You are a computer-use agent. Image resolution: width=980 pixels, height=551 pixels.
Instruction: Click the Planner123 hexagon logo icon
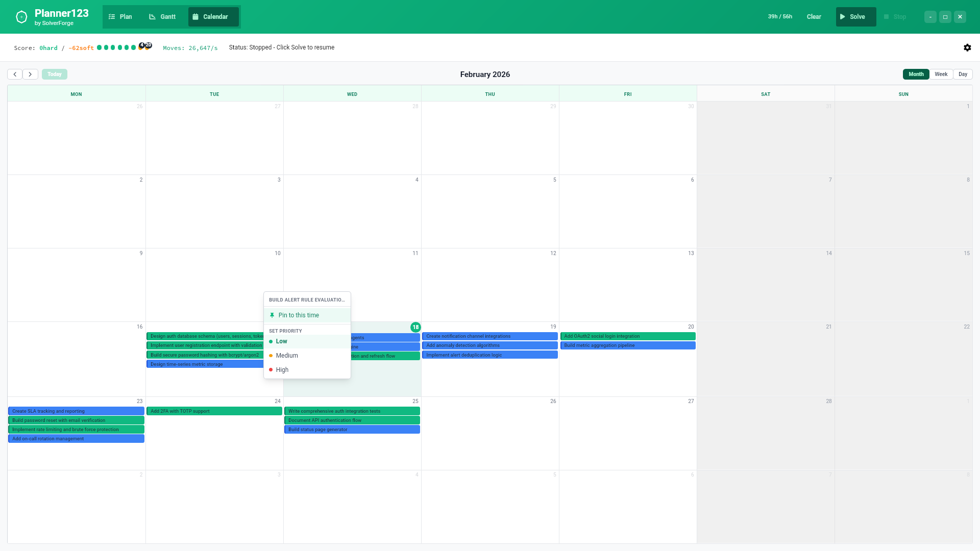point(21,16)
